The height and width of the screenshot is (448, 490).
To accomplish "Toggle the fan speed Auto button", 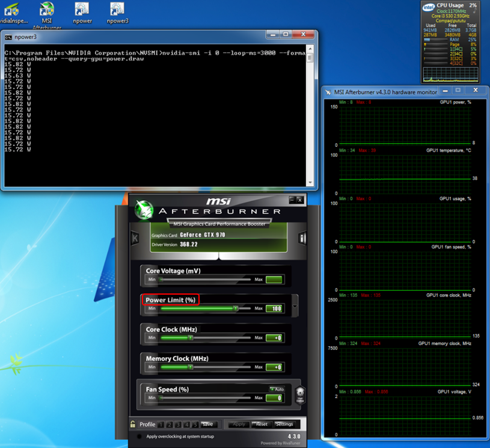I will pos(277,389).
